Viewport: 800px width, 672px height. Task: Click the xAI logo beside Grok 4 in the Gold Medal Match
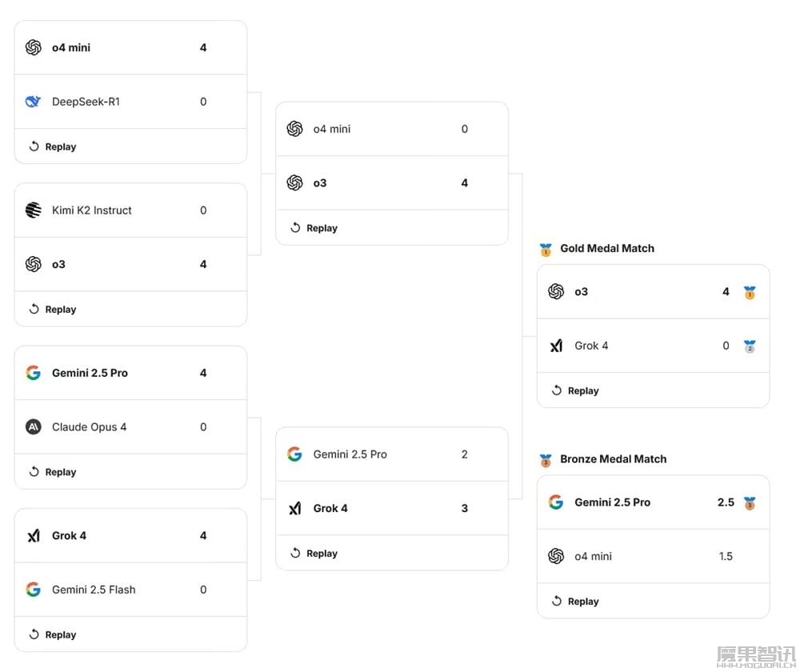coord(556,346)
